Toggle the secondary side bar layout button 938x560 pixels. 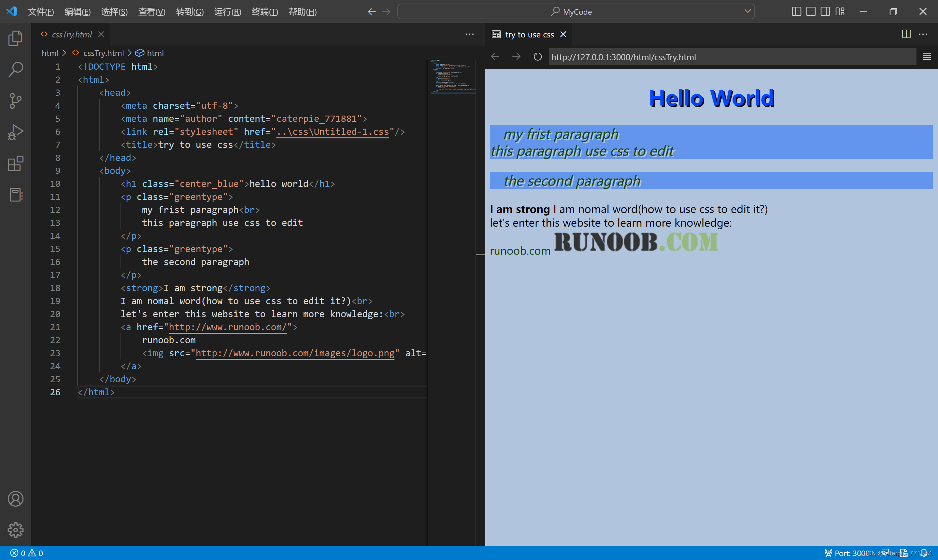coord(825,12)
